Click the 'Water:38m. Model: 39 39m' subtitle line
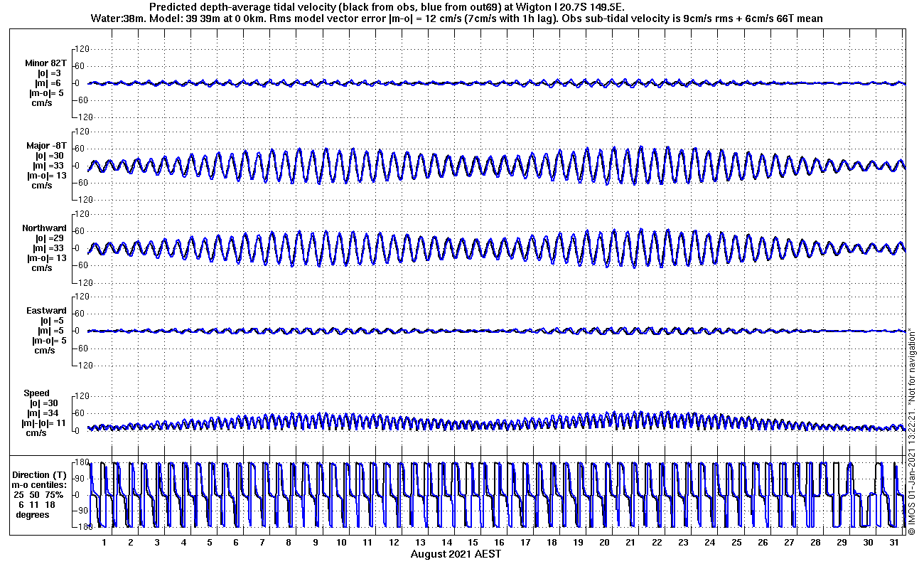The height and width of the screenshot is (569, 924). coord(457,18)
